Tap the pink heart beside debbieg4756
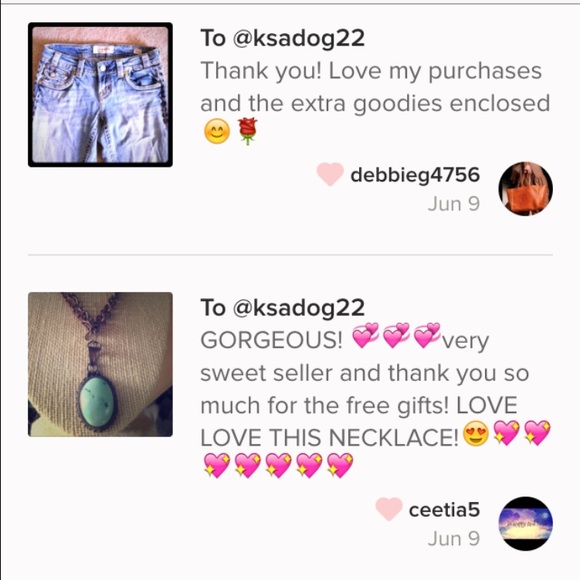The image size is (580, 580). [x=330, y=174]
